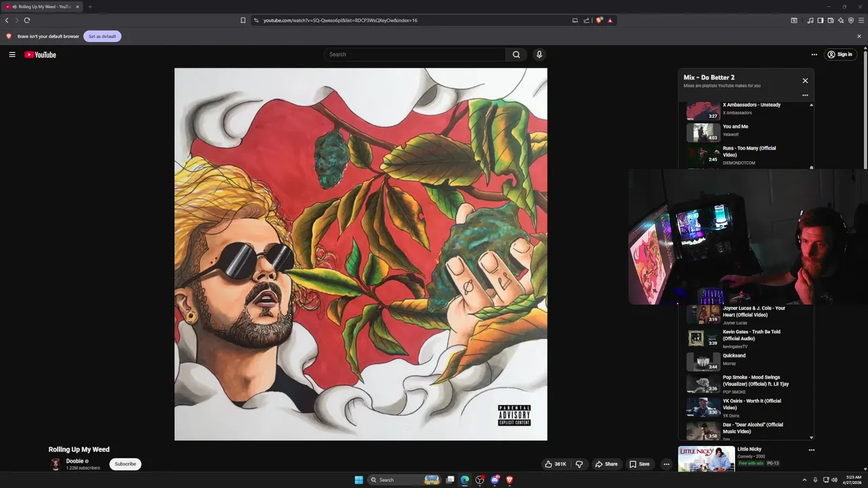Go to YouTube home via logo
The image size is (868, 488).
(40, 55)
